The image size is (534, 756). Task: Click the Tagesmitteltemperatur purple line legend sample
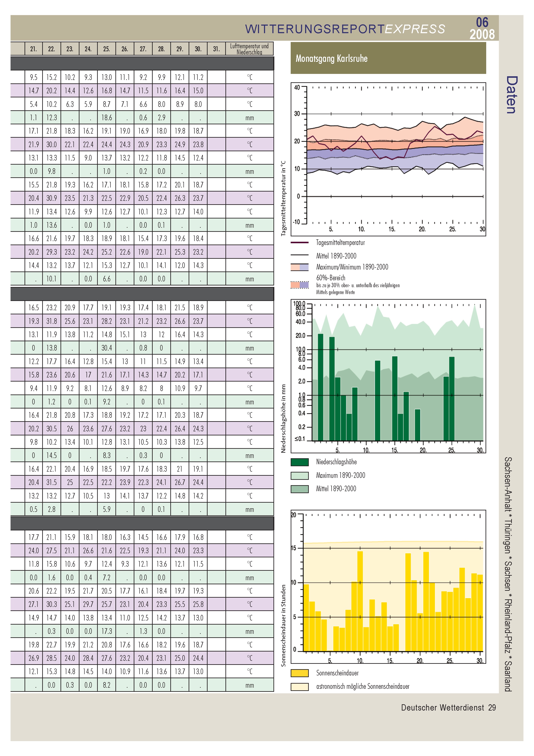point(300,242)
